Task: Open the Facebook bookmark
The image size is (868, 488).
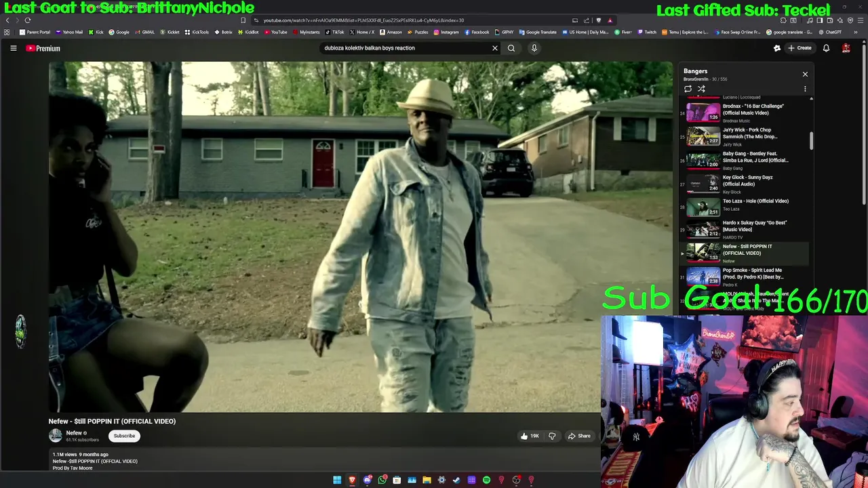Action: [x=477, y=32]
